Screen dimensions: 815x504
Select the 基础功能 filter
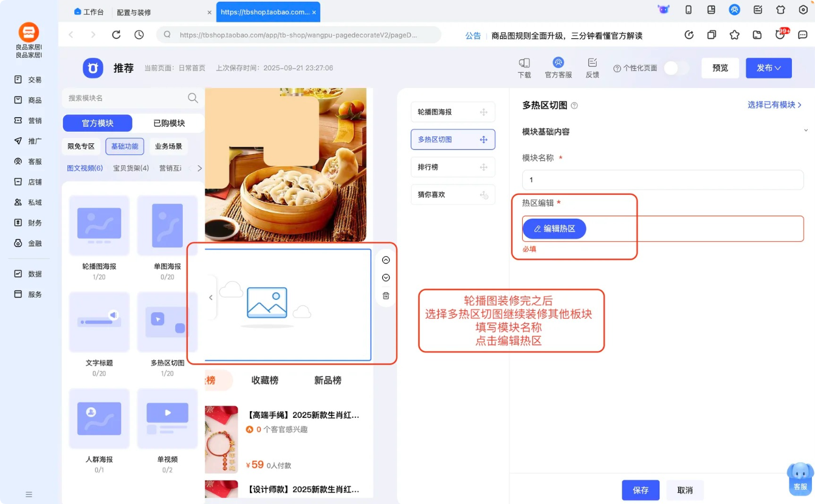point(125,146)
